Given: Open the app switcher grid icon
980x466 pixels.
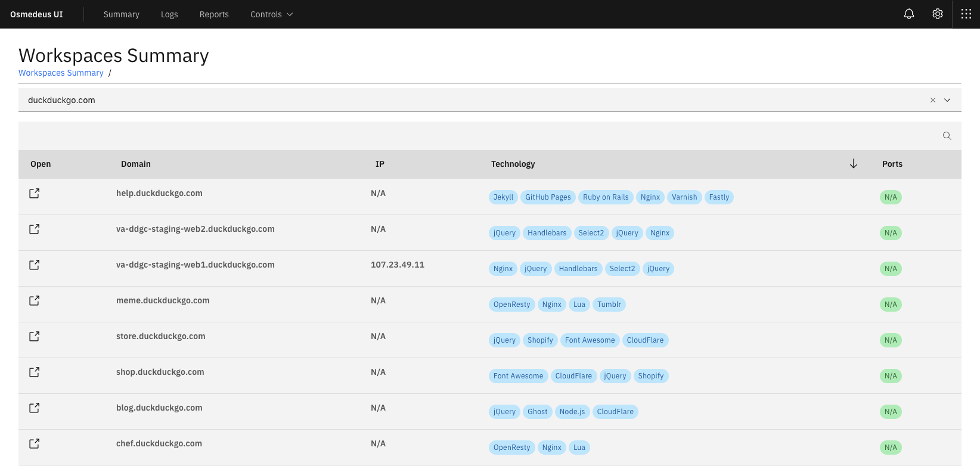Looking at the screenshot, I should pos(966,14).
